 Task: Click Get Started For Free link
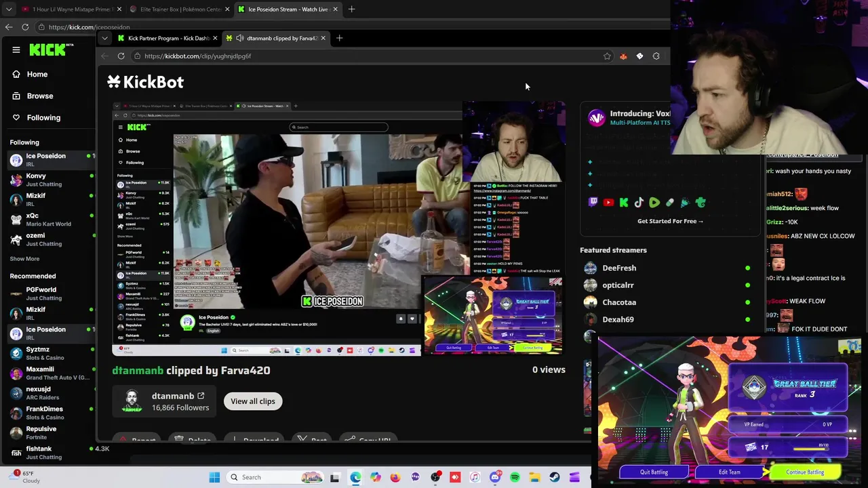(670, 221)
